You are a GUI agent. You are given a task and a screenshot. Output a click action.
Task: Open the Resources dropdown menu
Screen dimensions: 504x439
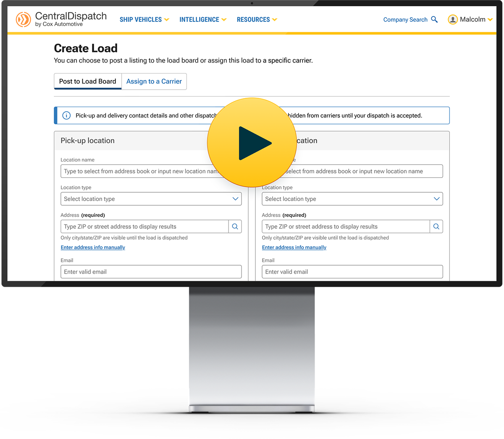[257, 20]
